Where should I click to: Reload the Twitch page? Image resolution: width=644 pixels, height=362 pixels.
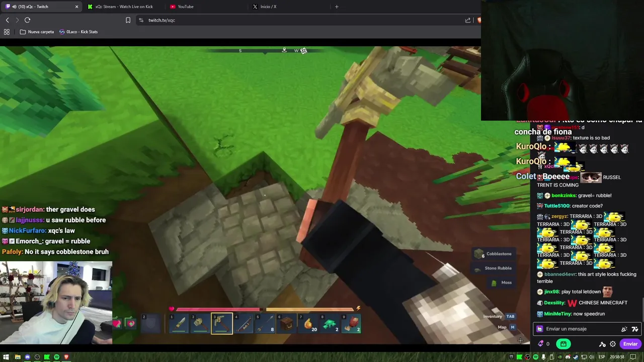pyautogui.click(x=27, y=20)
